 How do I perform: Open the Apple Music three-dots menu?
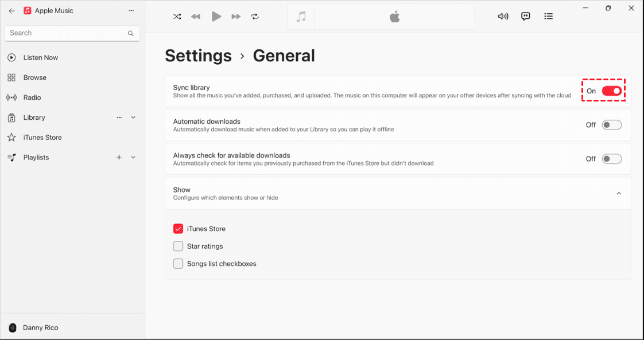(131, 11)
